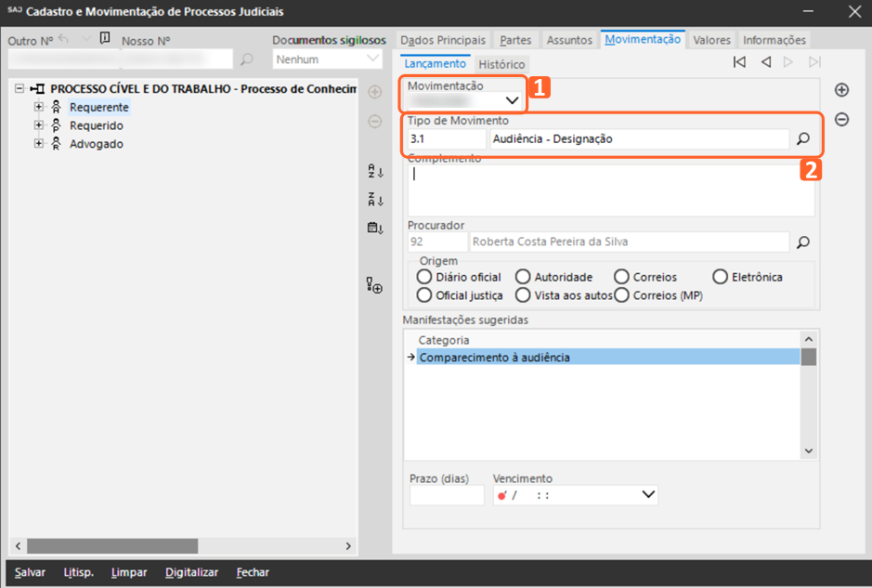The width and height of the screenshot is (872, 588).
Task: Click the magnifier next to Tipo de Movimento
Action: [803, 139]
